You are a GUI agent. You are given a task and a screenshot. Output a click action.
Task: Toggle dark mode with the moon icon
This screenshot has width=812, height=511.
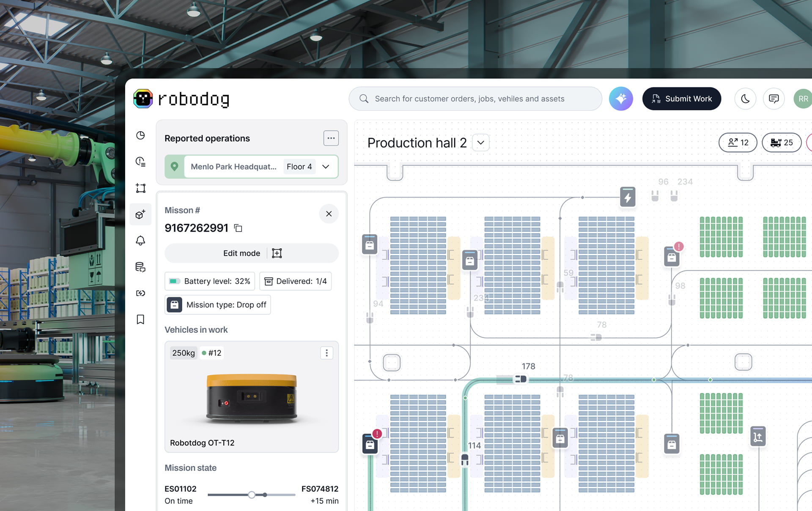pos(745,99)
